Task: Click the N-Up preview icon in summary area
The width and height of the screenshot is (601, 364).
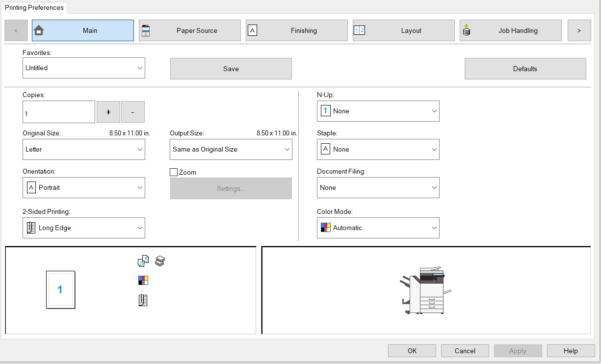Action: pos(143,260)
